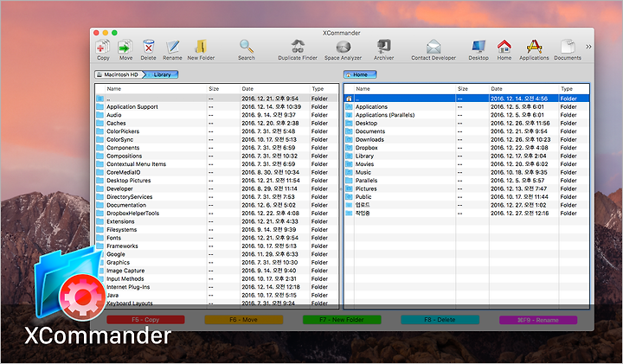623x364 pixels.
Task: Open Search magnifier tool
Action: (247, 47)
